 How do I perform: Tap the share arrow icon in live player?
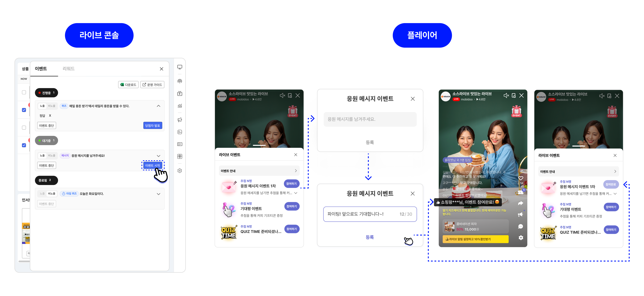coord(521,203)
